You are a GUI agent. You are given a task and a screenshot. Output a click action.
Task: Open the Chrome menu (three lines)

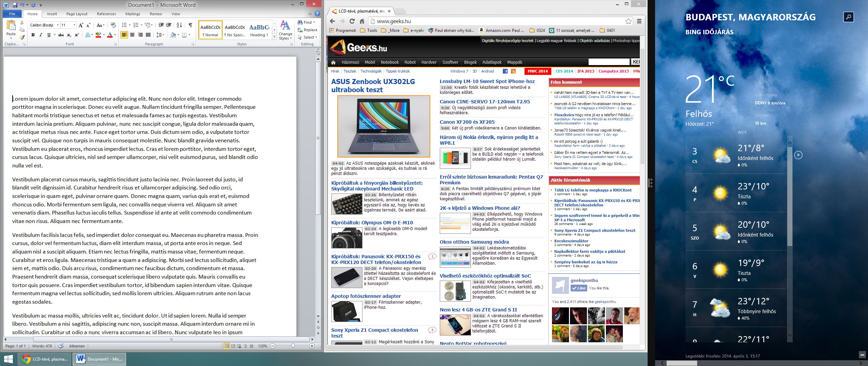(639, 21)
